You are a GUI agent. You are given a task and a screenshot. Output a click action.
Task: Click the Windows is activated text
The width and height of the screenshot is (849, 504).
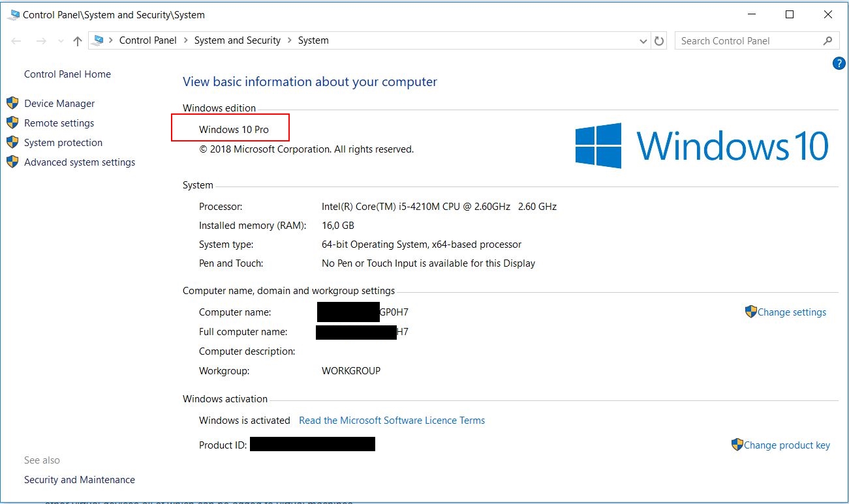point(245,420)
